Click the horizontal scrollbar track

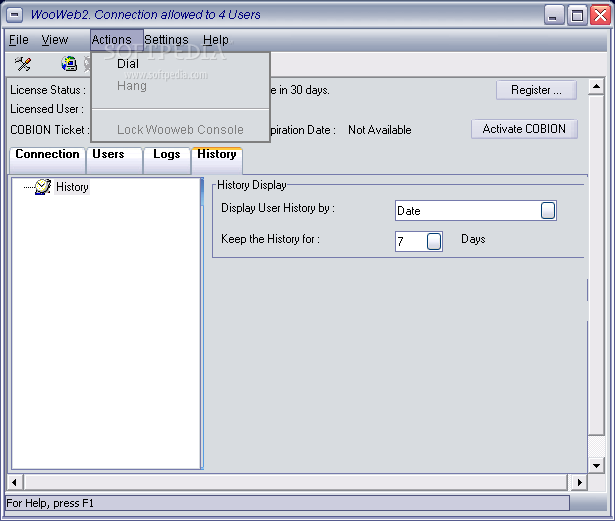coord(296,483)
